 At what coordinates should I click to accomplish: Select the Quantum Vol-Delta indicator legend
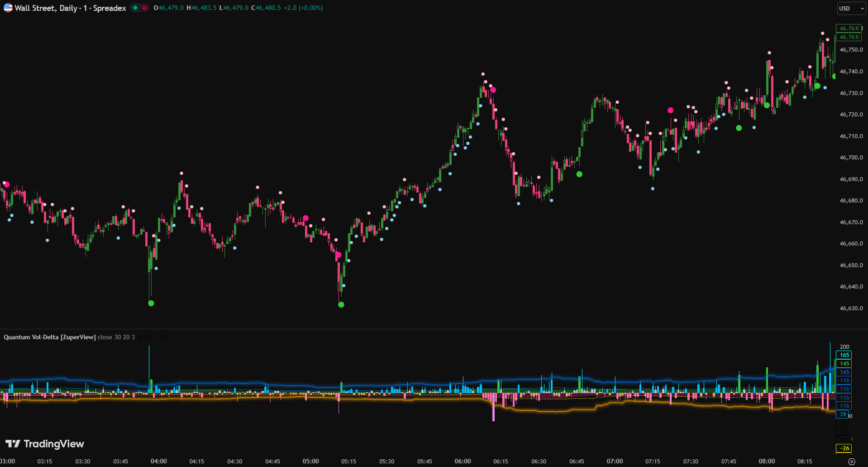50,337
